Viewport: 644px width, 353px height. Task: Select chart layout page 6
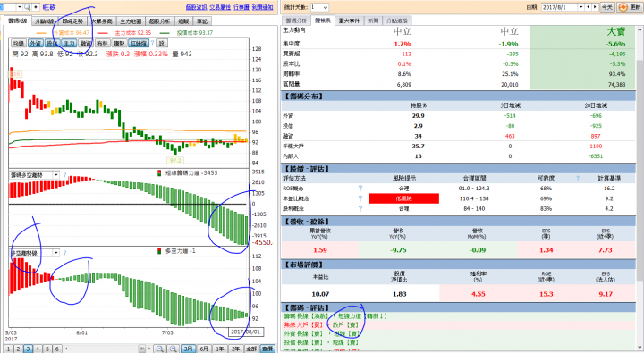pyautogui.click(x=57, y=349)
